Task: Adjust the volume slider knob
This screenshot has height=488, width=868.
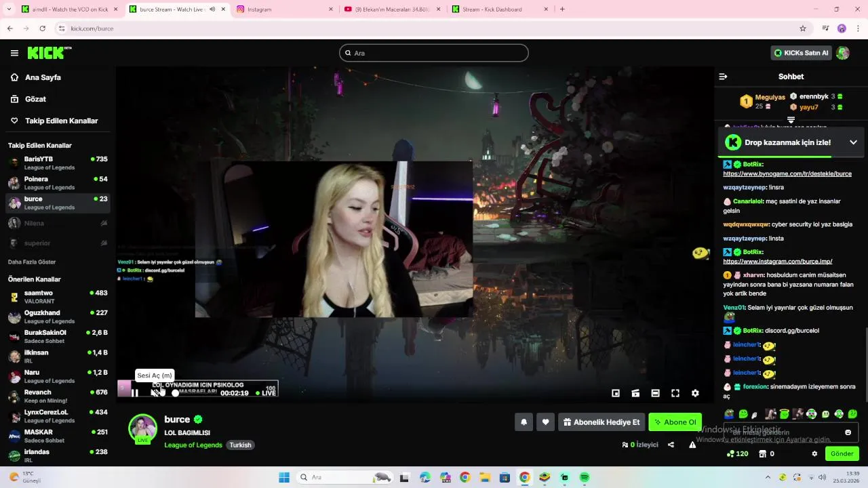Action: click(x=175, y=393)
